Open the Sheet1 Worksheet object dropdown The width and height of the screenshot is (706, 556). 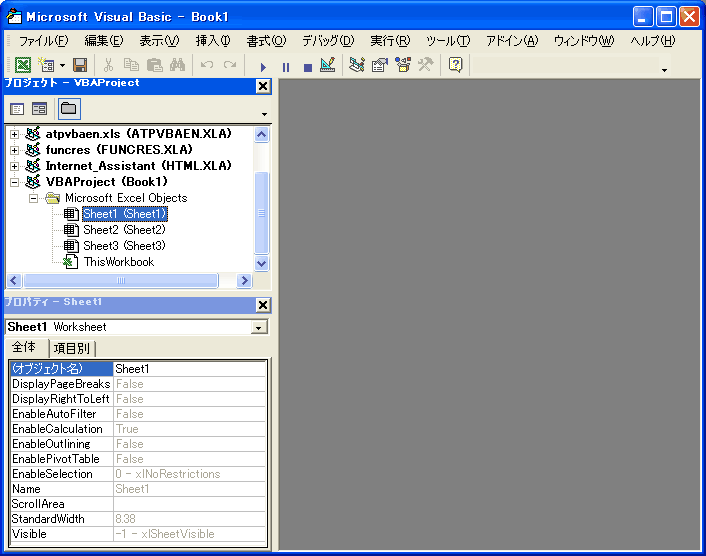[259, 327]
